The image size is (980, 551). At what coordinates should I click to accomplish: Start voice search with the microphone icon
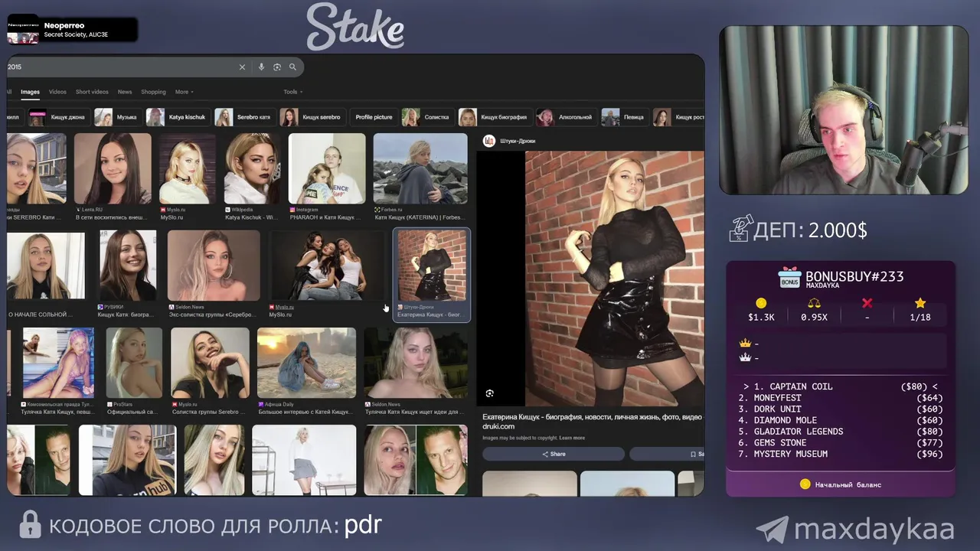coord(261,67)
